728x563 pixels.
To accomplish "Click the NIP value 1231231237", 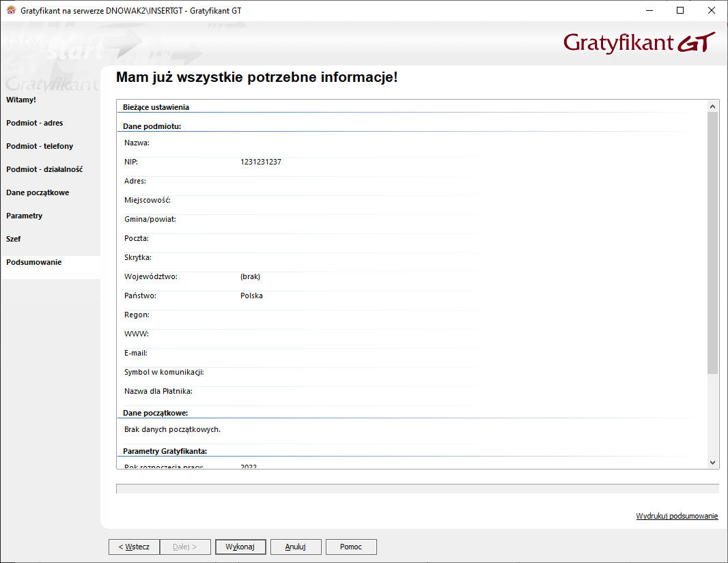I will click(x=261, y=162).
